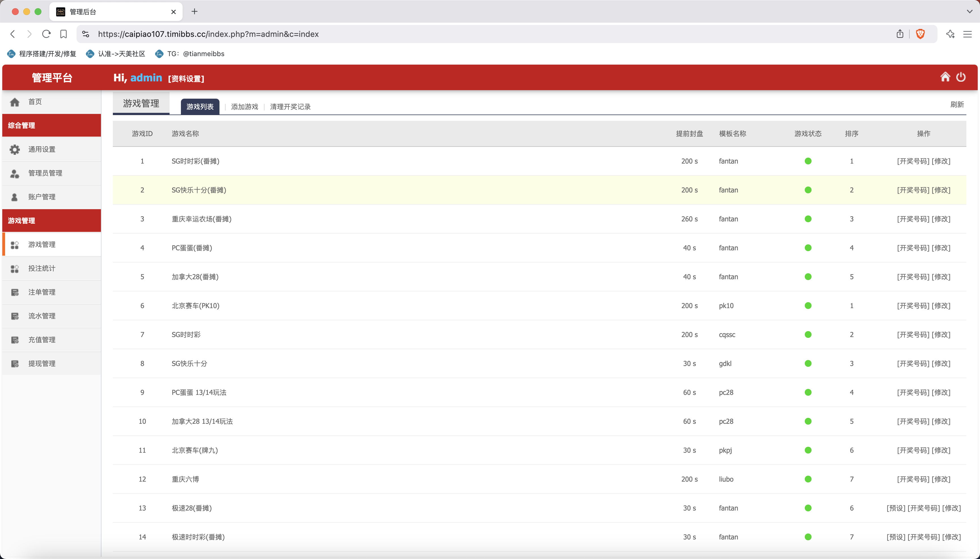Reload the page with the refresh icon

click(47, 34)
